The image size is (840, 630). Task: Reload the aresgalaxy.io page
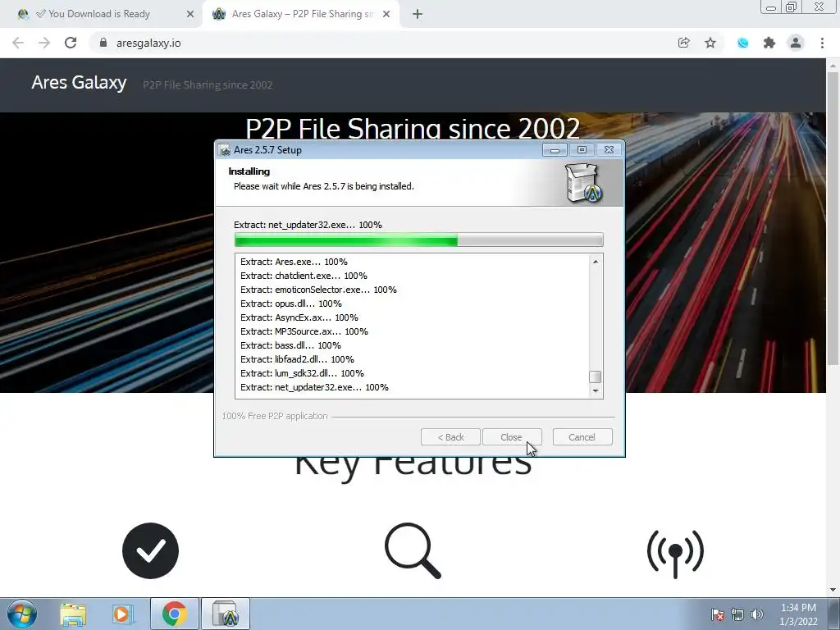point(71,43)
